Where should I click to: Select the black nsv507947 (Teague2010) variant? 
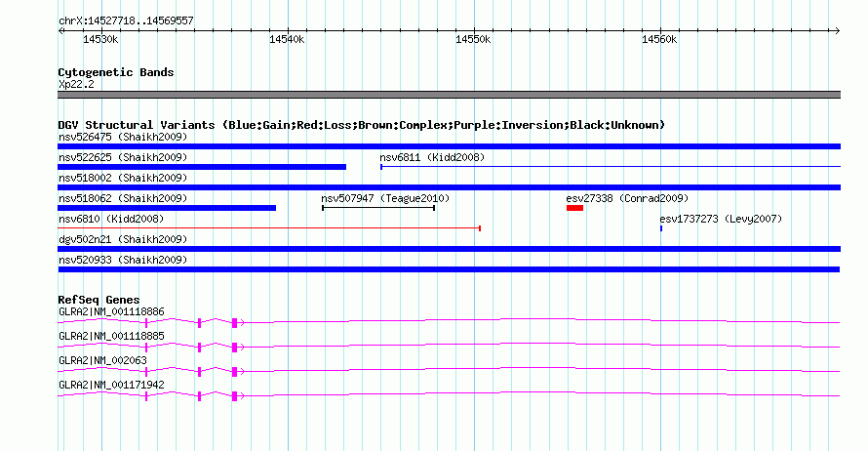coord(378,208)
